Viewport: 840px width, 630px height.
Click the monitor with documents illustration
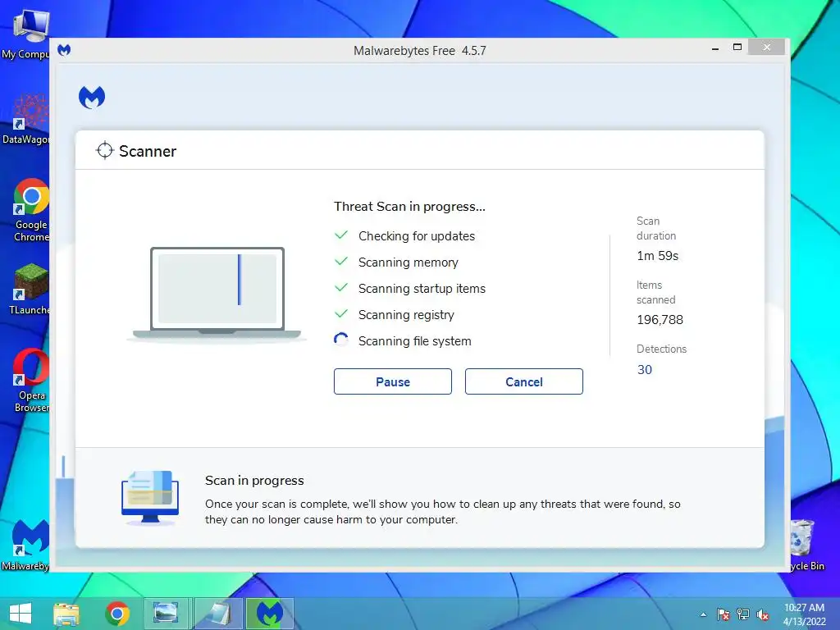[x=150, y=498]
